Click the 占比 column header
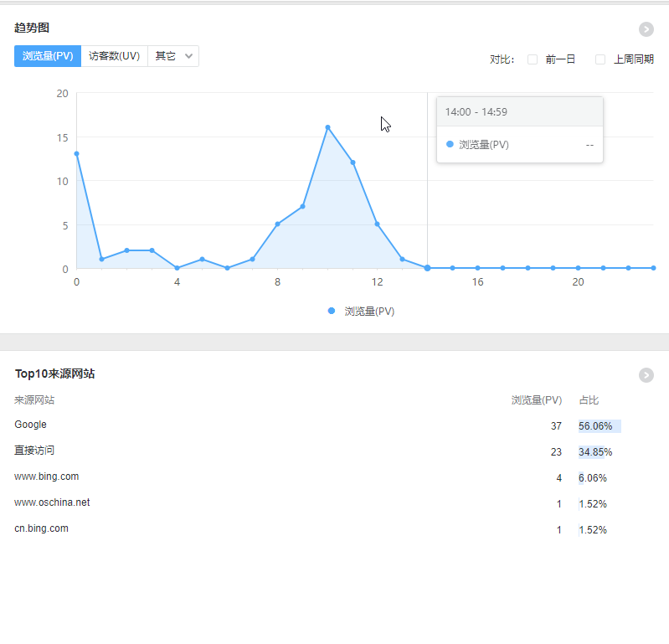This screenshot has height=644, width=669. pyautogui.click(x=589, y=400)
